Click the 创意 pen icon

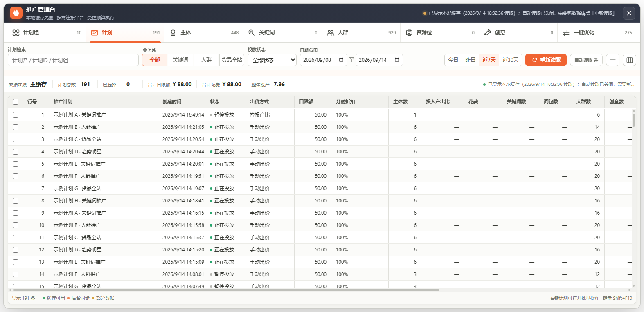[x=487, y=33]
